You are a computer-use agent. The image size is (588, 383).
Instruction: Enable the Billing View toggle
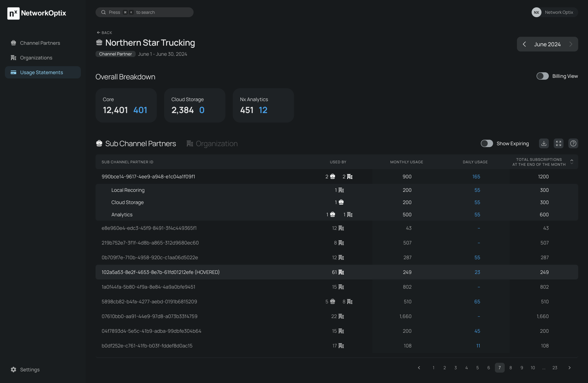(x=542, y=76)
